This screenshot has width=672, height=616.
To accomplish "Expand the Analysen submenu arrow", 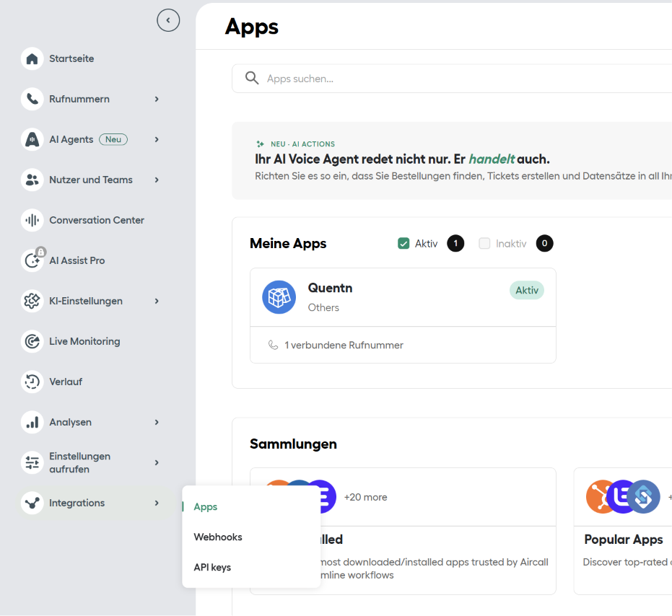I will coord(157,423).
